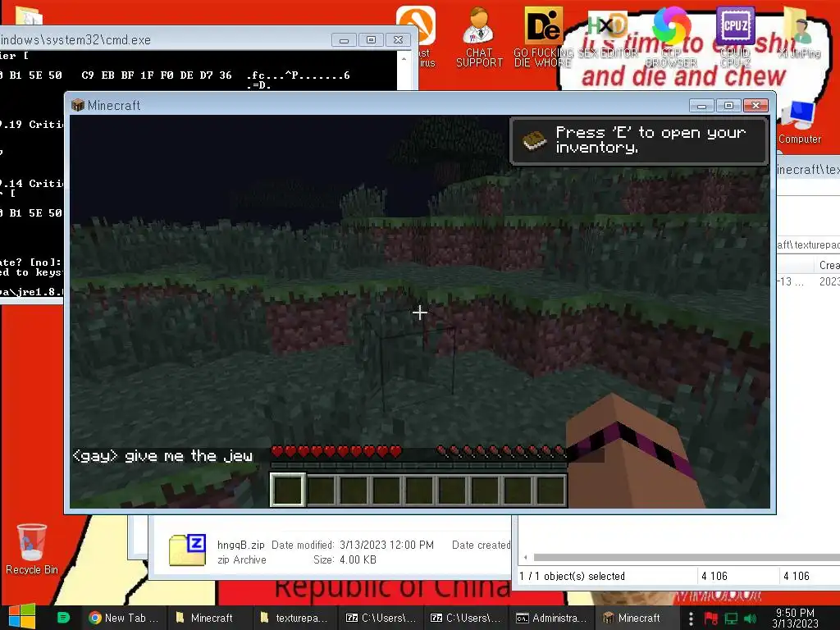Open the Windows Start button
This screenshot has height=630, width=840.
click(22, 617)
